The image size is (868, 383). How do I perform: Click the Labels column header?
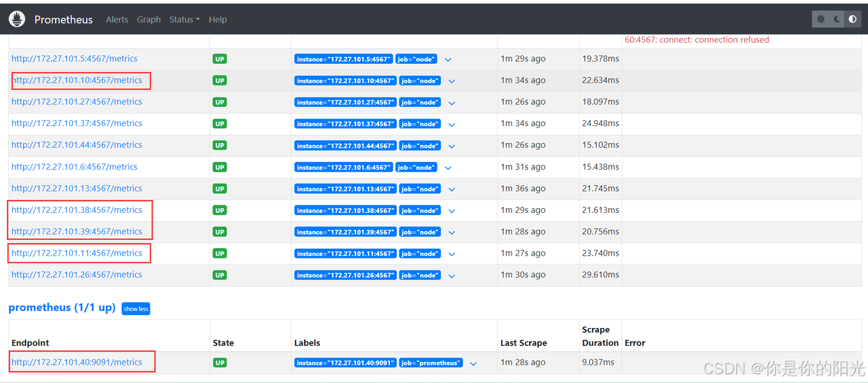[307, 343]
